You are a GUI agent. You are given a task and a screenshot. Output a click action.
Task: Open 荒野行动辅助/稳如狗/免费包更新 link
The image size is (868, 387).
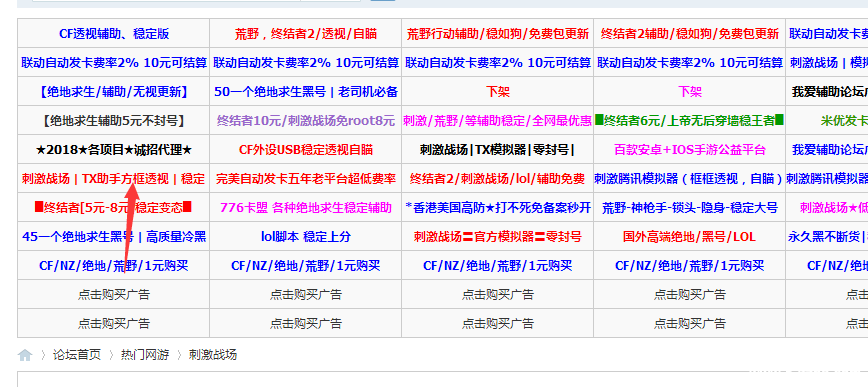pos(498,34)
